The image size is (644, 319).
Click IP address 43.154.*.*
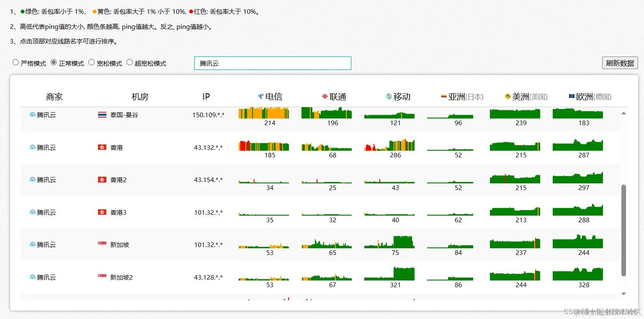(208, 180)
